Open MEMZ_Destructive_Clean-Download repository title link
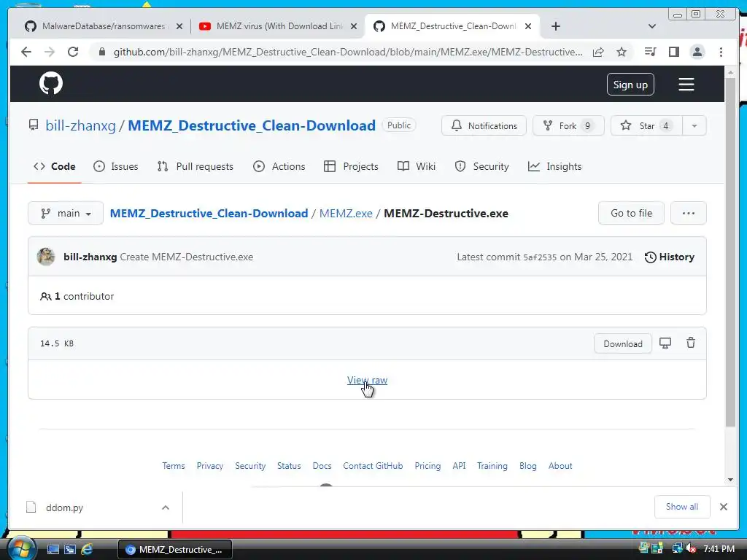The width and height of the screenshot is (747, 560). click(252, 125)
